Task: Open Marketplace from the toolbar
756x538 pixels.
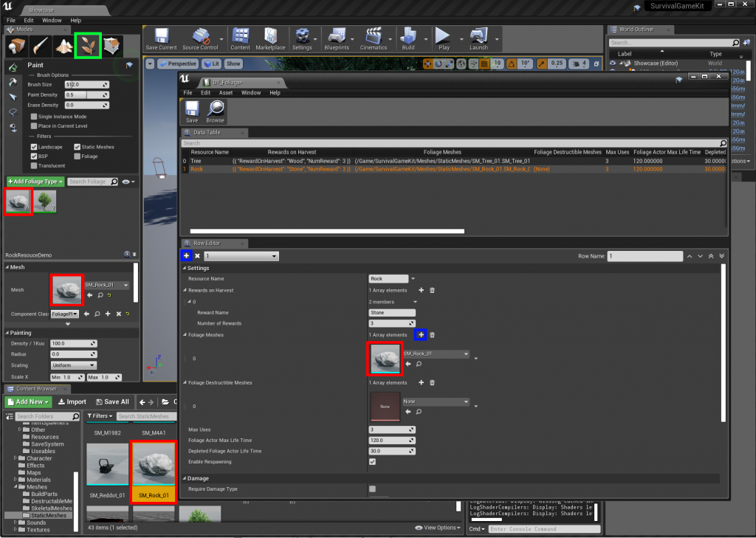Action: [270, 40]
